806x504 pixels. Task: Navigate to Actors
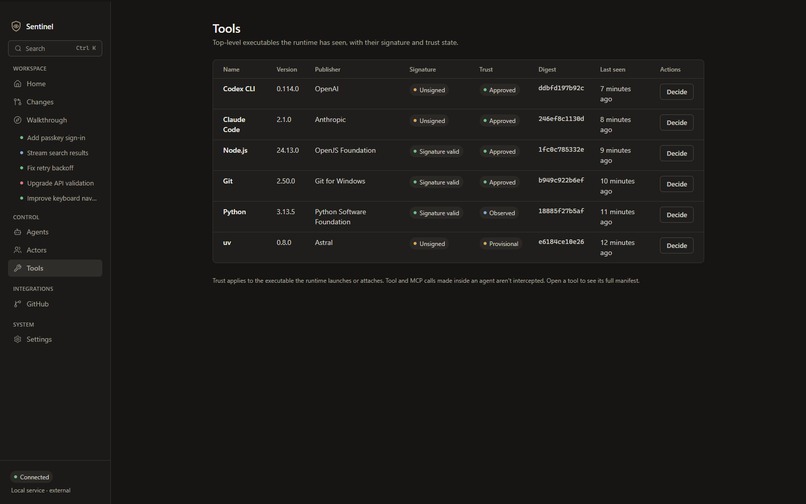coord(55,250)
